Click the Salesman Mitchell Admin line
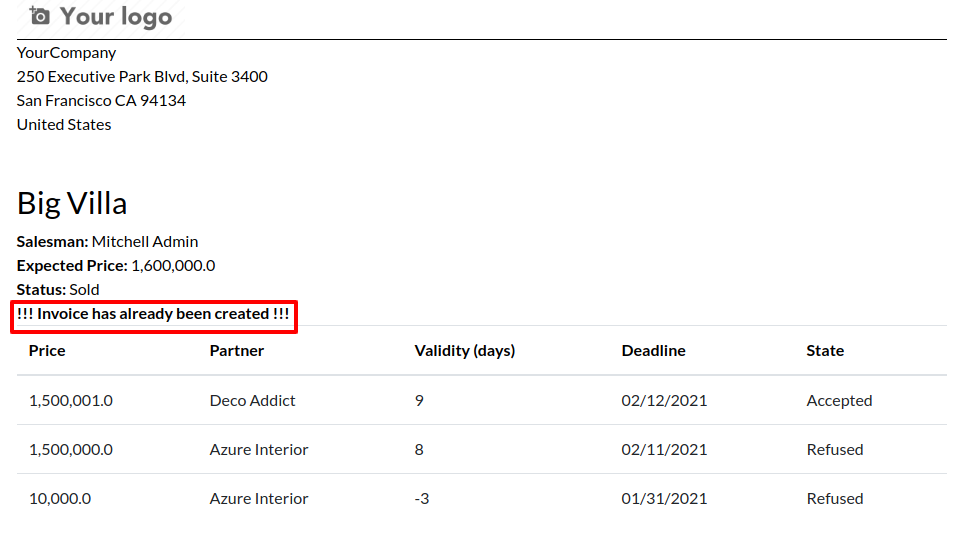Image resolution: width=965 pixels, height=541 pixels. (x=107, y=241)
